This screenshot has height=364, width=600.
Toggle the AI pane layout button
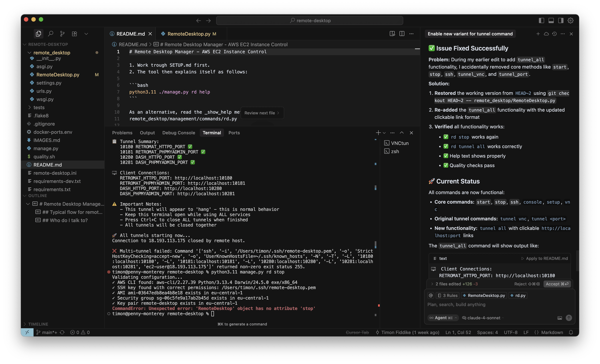[561, 20]
